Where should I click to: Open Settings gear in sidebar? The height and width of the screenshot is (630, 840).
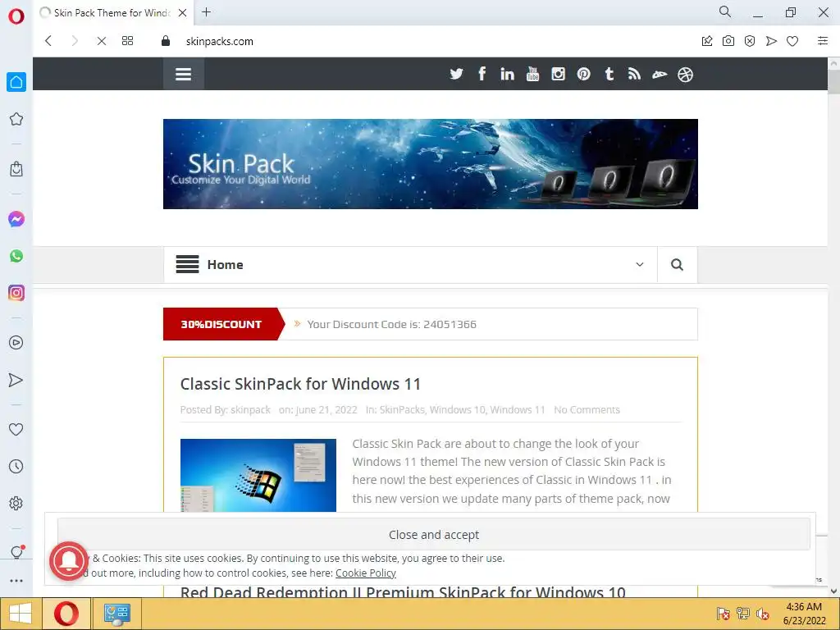coord(16,503)
